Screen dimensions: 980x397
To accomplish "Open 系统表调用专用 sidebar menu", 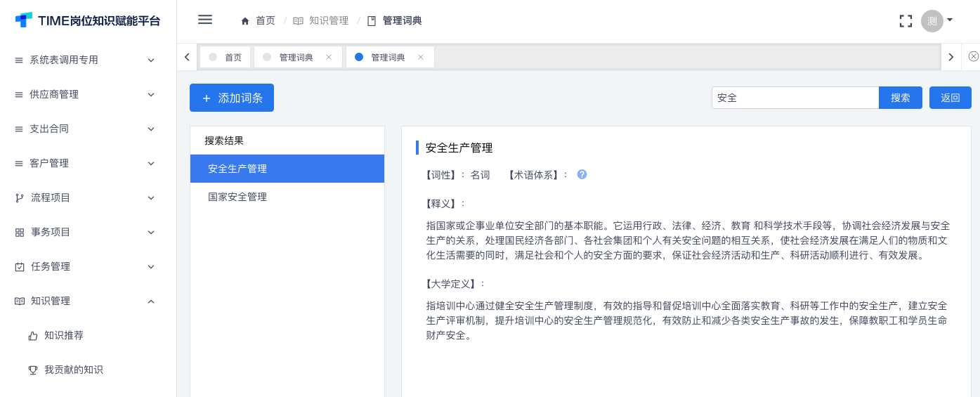I will tap(88, 60).
